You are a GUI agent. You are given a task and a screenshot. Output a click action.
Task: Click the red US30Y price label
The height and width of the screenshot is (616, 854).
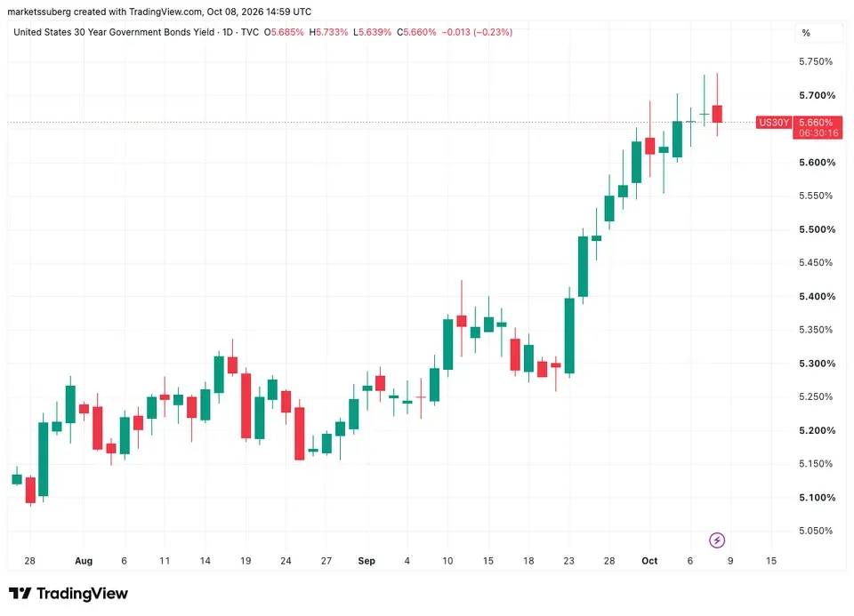773,123
